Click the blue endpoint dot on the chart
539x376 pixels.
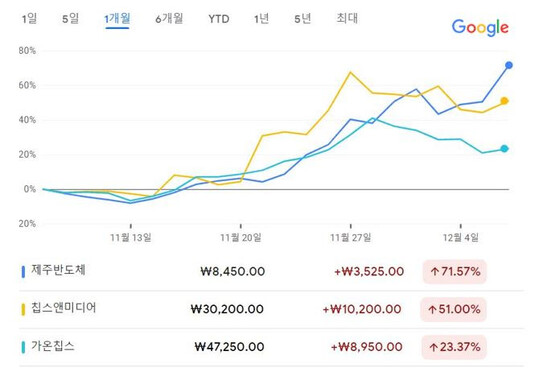coord(509,65)
